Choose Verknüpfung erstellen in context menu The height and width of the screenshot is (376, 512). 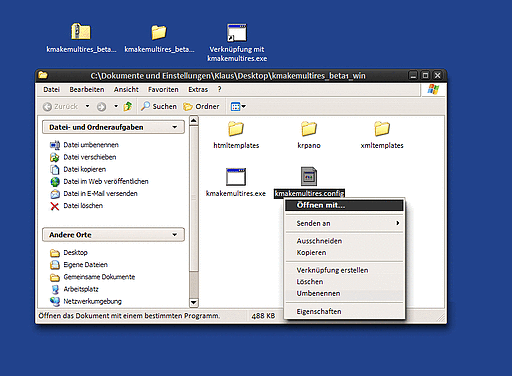coord(344,270)
